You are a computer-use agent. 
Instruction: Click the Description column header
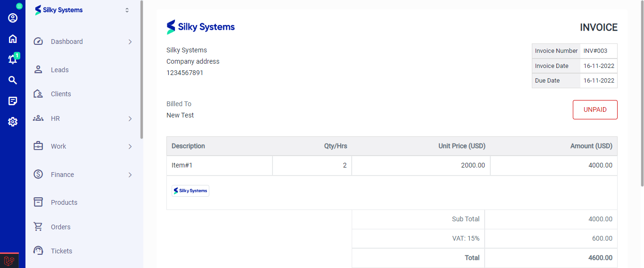tap(188, 146)
